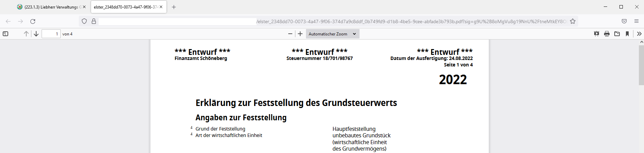Go to previous PDF page arrow
Image resolution: width=644 pixels, height=153 pixels.
pos(26,34)
